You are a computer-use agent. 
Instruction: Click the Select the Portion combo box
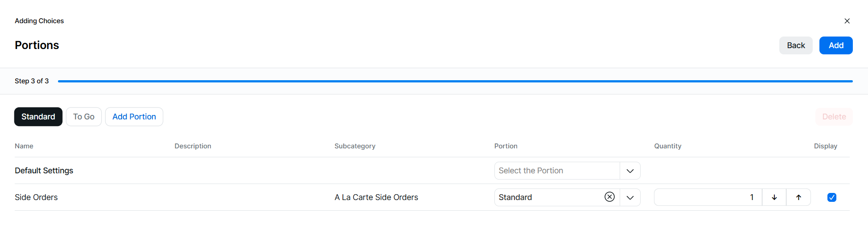tap(557, 171)
